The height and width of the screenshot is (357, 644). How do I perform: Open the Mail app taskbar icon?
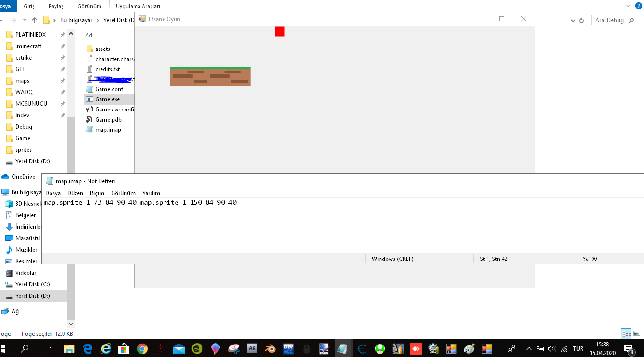[179, 349]
